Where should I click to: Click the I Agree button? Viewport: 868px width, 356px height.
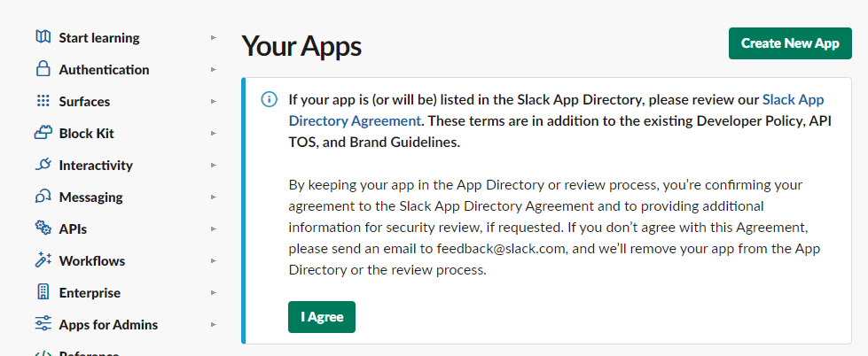[x=322, y=317]
